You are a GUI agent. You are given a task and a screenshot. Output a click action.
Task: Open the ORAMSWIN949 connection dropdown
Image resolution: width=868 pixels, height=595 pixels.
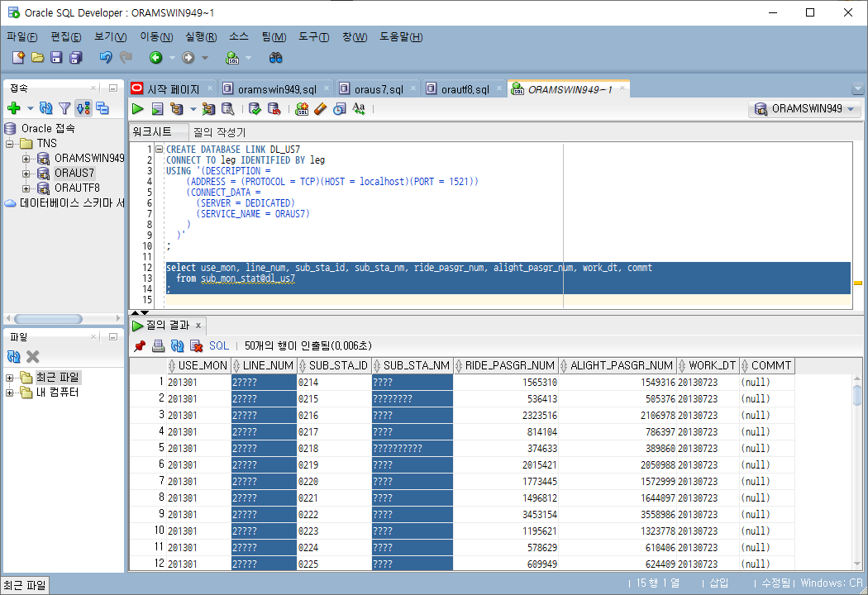pyautogui.click(x=805, y=109)
